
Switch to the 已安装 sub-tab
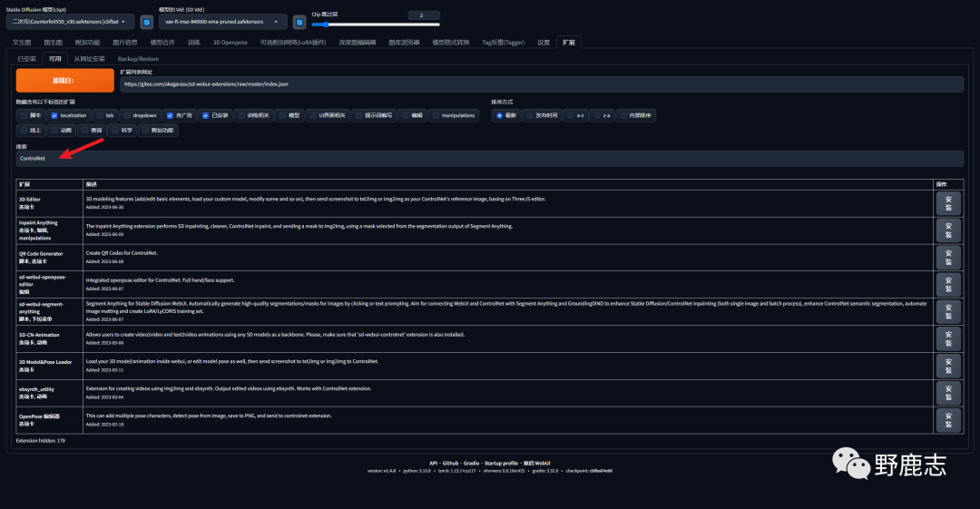[27, 59]
